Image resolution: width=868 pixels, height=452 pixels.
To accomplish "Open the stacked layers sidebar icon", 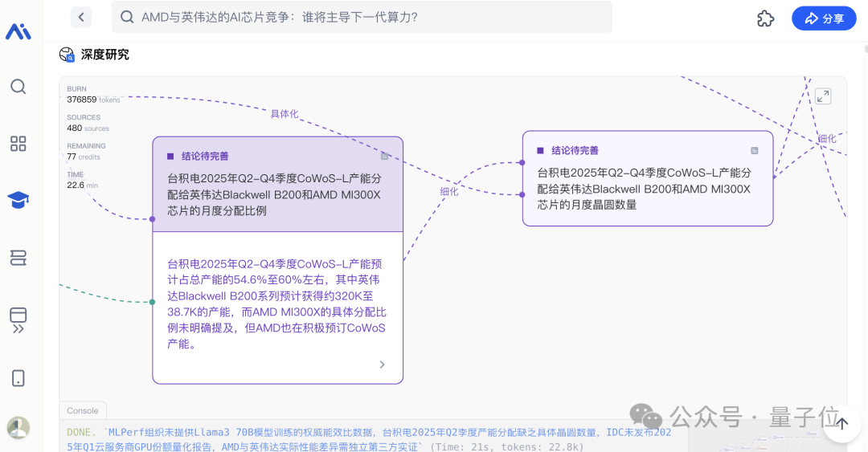I will tap(18, 258).
